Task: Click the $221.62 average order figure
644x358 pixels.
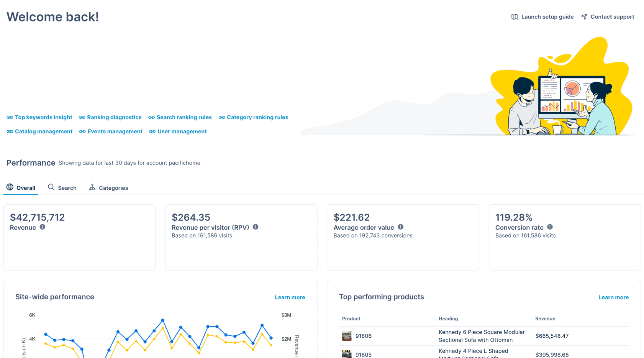Action: point(352,217)
